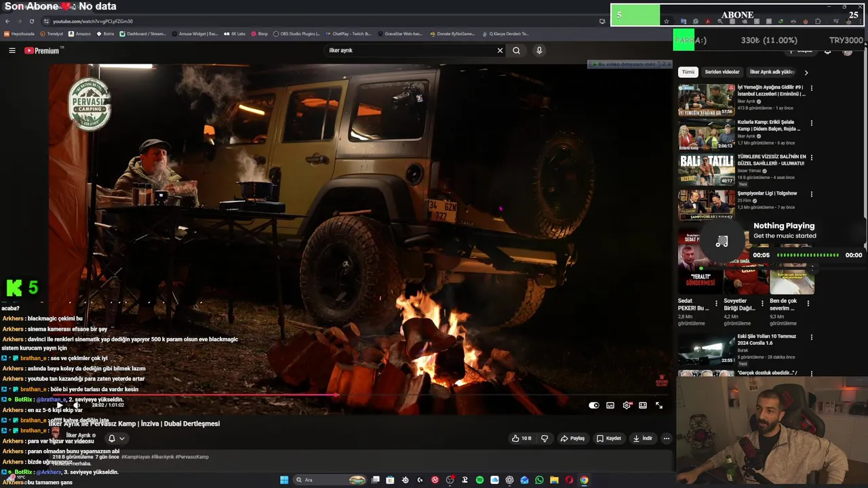Open options for Türklere Vizesiz Bali video

[811, 157]
